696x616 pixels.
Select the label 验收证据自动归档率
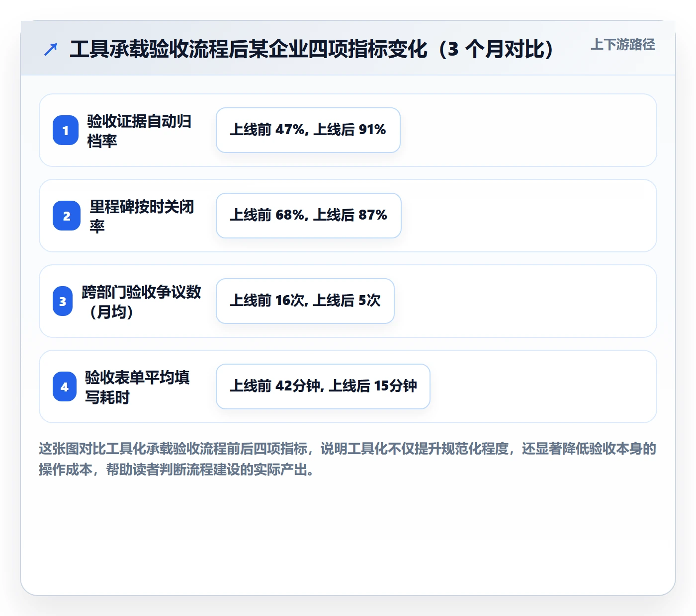click(139, 131)
